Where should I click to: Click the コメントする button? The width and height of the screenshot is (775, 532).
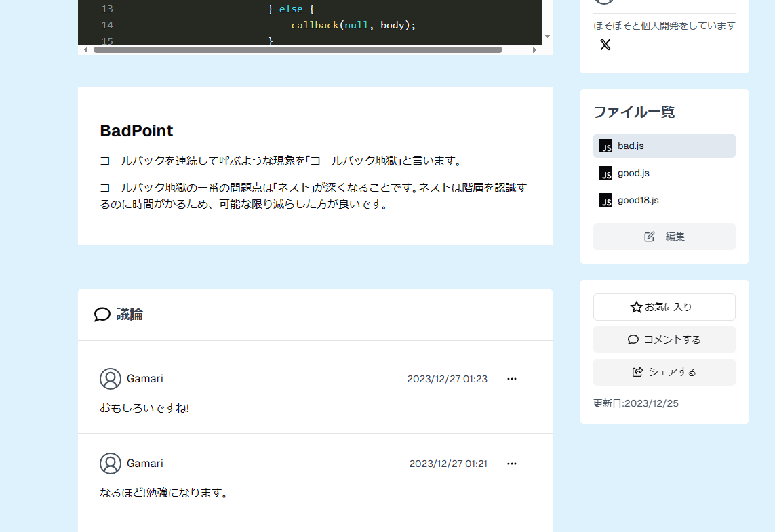[664, 340]
